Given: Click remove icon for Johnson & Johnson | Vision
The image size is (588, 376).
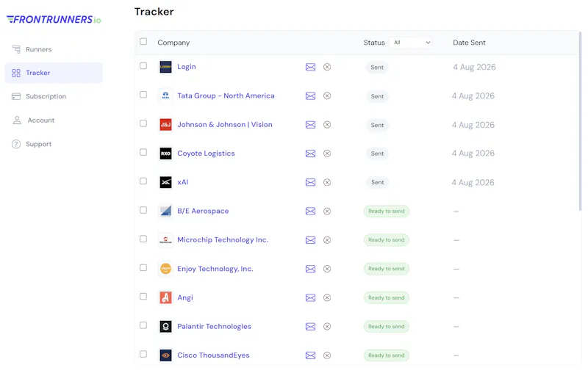Looking at the screenshot, I should [327, 125].
